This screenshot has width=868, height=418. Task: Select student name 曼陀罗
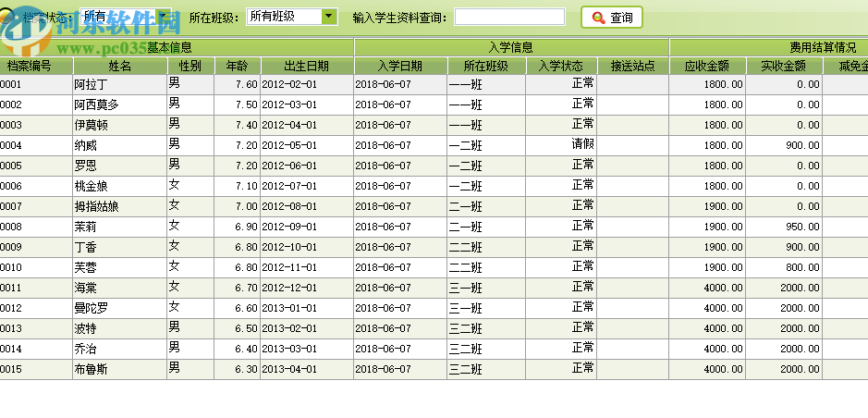(x=91, y=308)
